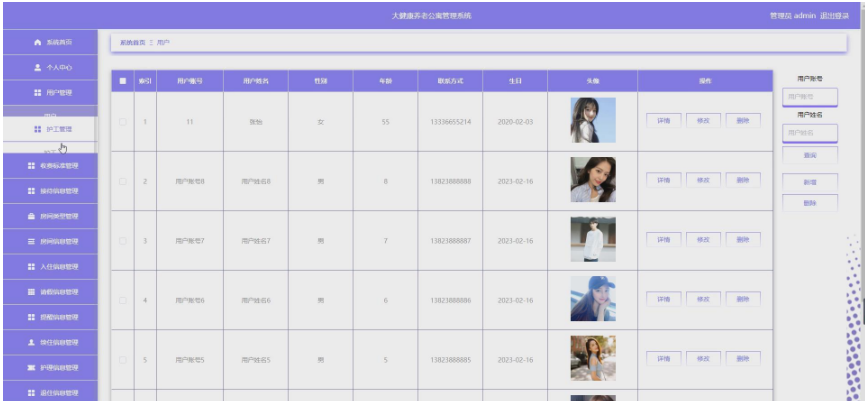Toggle the select-all checkbox in table header
Screen dimensions: 865x401
[x=122, y=81]
